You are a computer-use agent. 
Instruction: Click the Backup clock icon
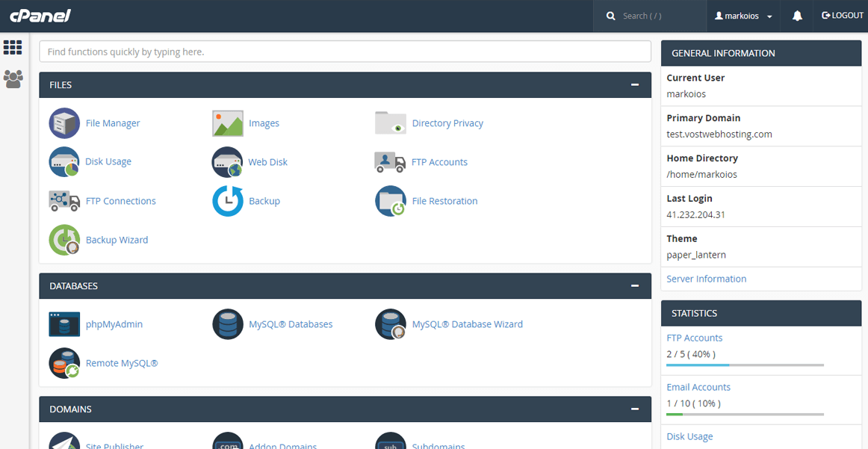click(228, 200)
